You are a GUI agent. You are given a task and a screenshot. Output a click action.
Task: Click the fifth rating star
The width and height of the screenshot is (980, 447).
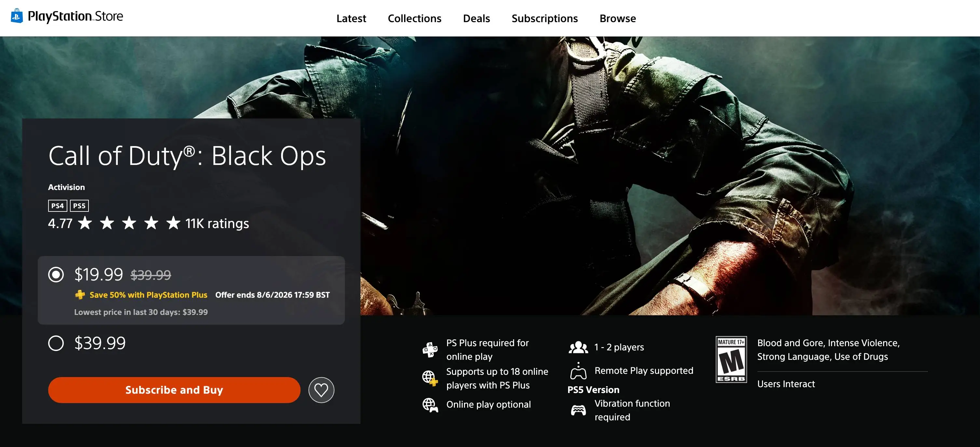click(173, 223)
